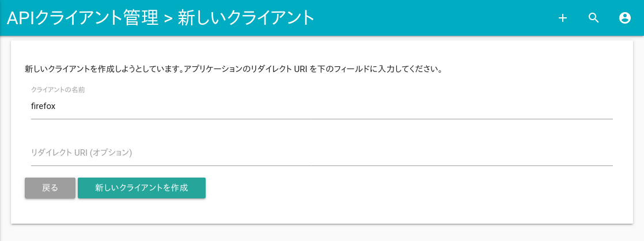Click empty card space right of the create button

click(403, 188)
